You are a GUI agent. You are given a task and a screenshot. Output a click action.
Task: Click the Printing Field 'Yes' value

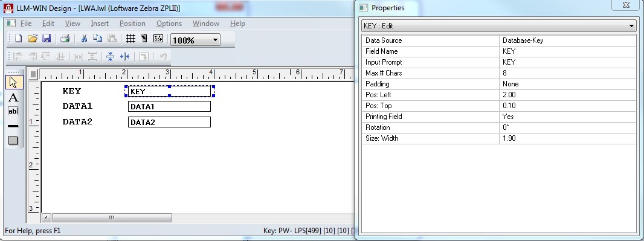point(568,117)
